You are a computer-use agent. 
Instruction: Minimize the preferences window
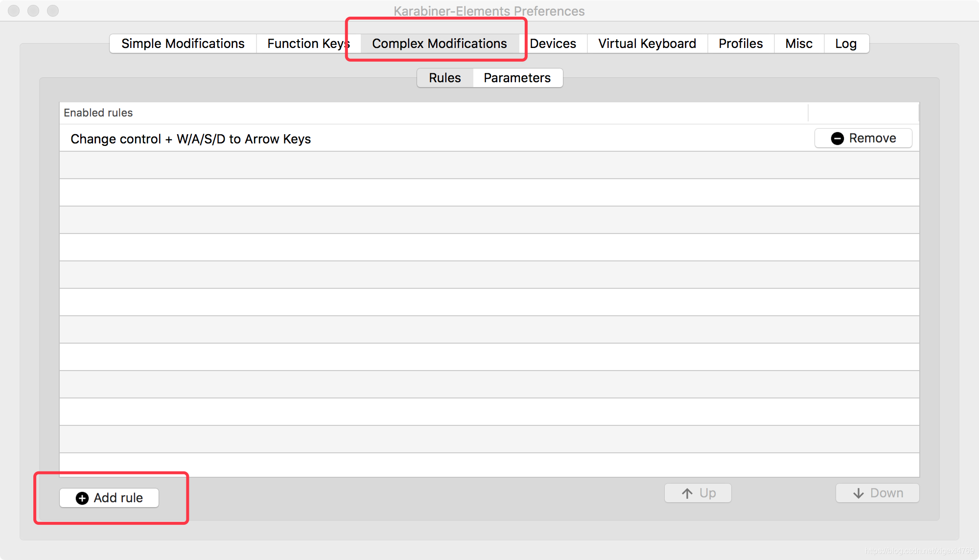pos(33,11)
